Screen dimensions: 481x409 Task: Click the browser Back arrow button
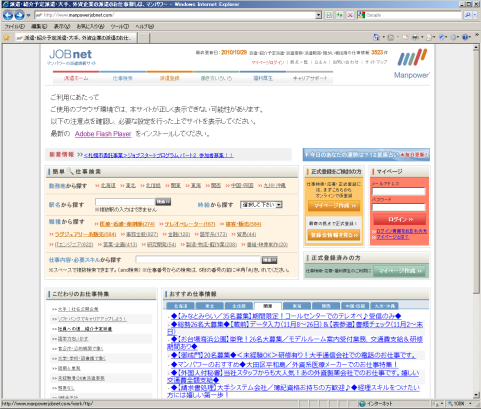click(8, 15)
